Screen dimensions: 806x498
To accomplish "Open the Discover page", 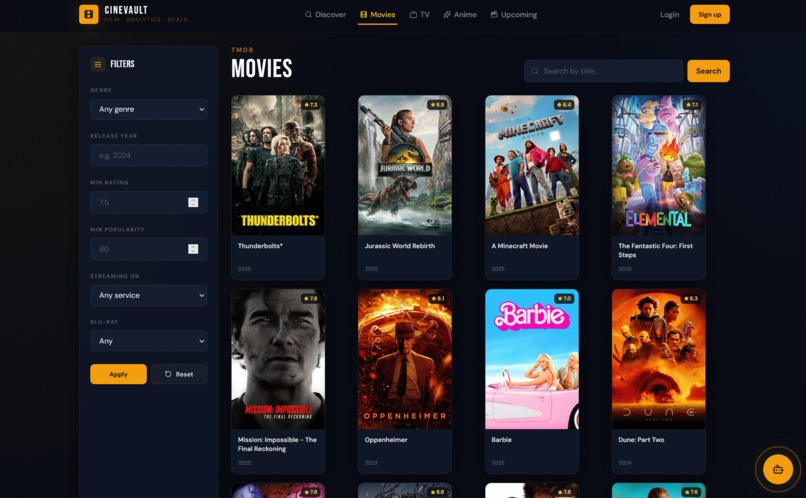I will tap(325, 14).
